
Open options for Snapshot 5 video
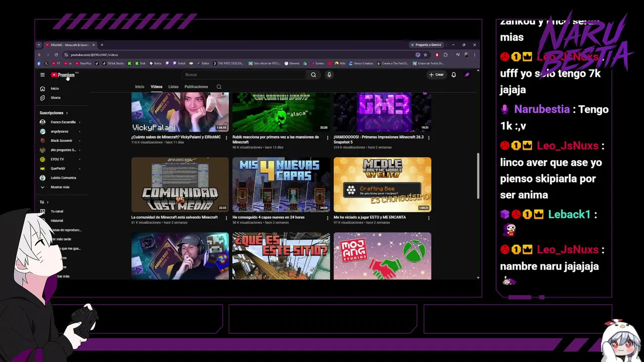coord(429,138)
